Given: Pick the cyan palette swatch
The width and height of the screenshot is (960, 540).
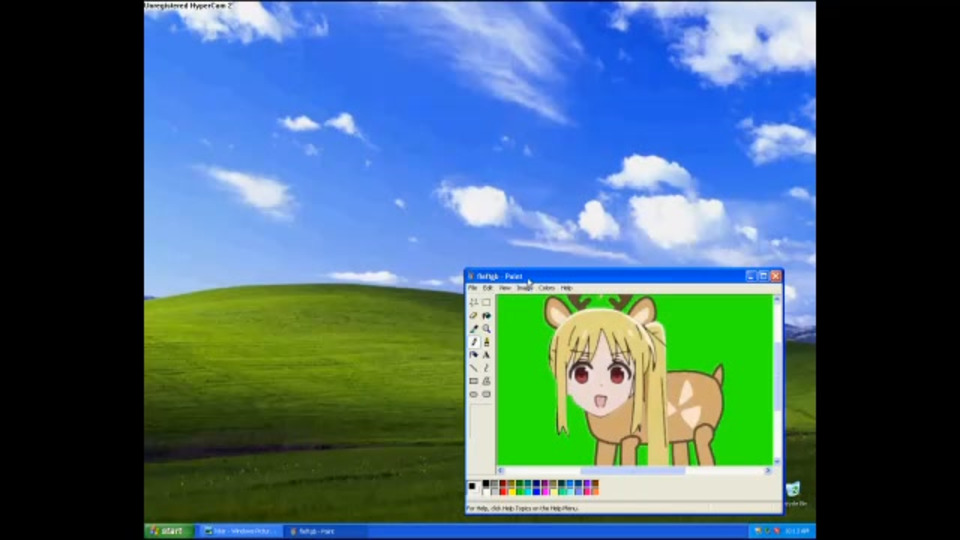Looking at the screenshot, I should pyautogui.click(x=528, y=492).
